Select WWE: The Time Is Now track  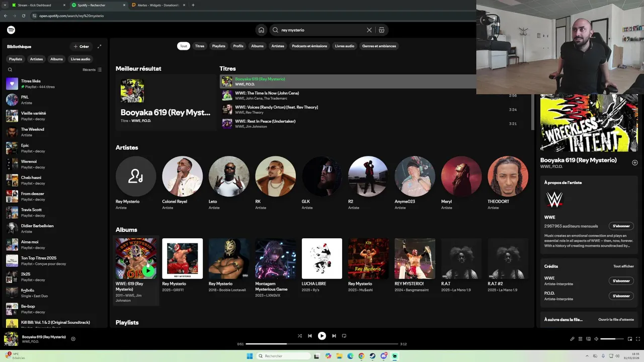tap(370, 96)
